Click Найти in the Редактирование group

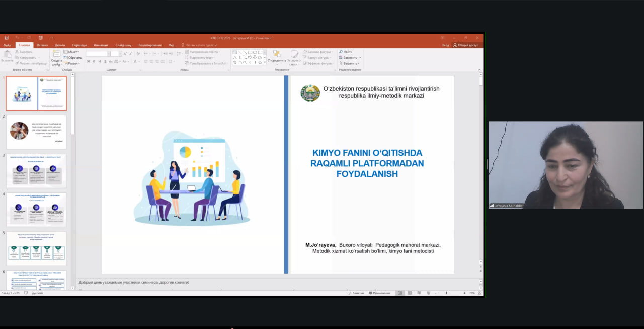point(347,52)
